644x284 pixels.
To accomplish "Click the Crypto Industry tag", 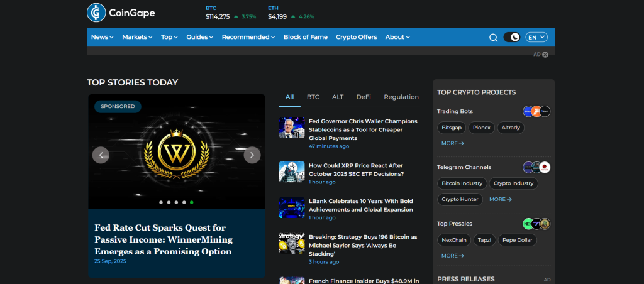I will click(x=513, y=183).
